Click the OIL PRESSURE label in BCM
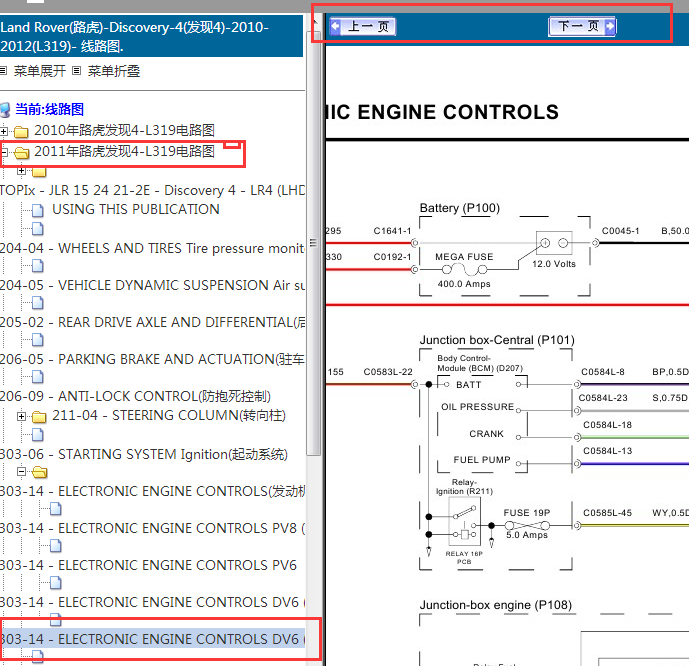 [x=477, y=407]
